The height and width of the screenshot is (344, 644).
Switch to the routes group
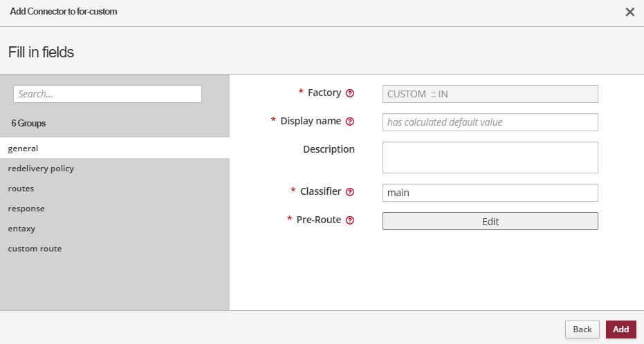click(x=21, y=188)
